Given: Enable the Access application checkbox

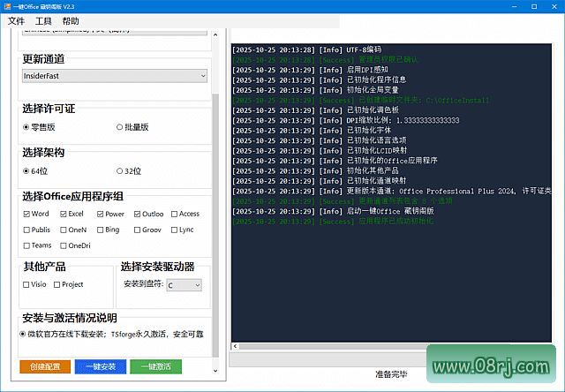Looking at the screenshot, I should coord(175,214).
